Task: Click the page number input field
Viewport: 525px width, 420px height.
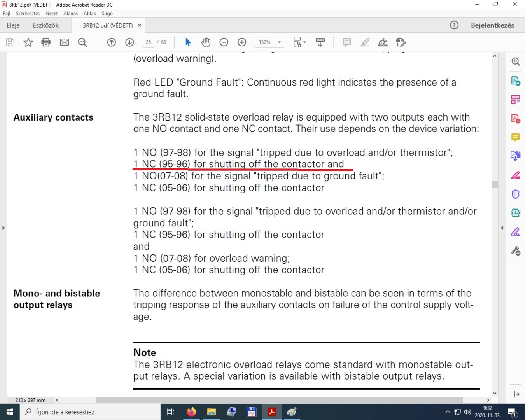Action: [149, 42]
